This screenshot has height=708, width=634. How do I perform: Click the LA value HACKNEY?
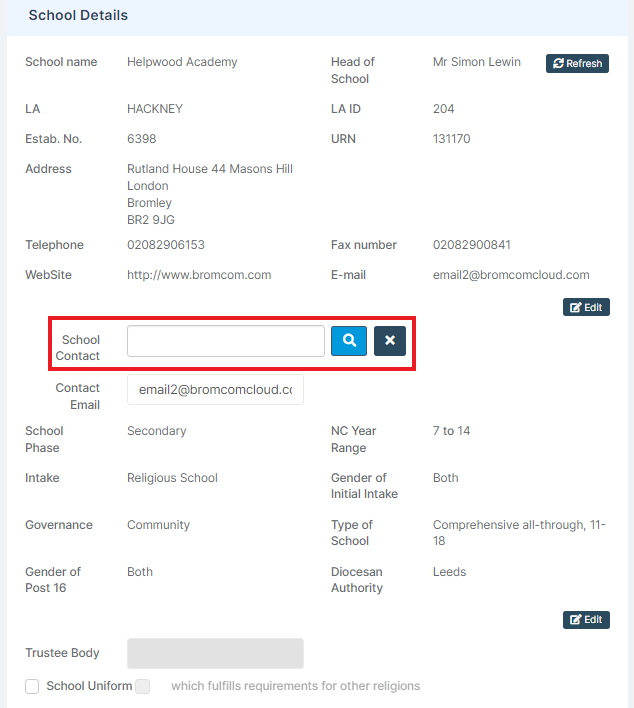155,109
